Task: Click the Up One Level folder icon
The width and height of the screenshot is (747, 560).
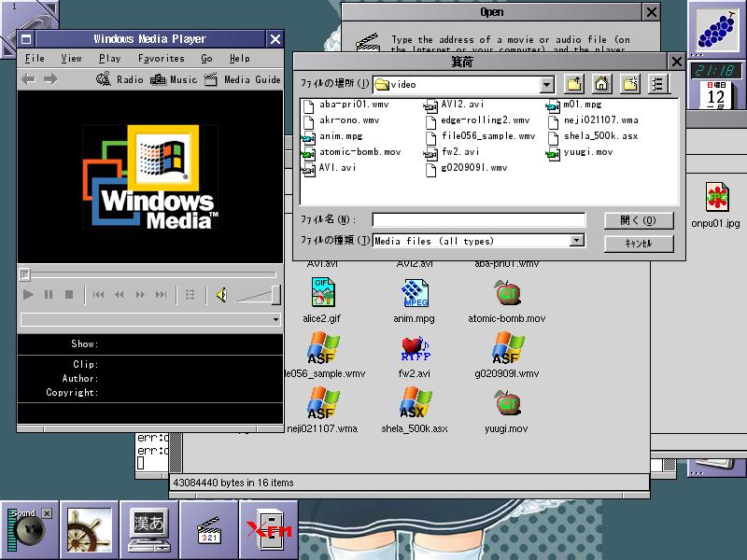Action: click(x=574, y=84)
